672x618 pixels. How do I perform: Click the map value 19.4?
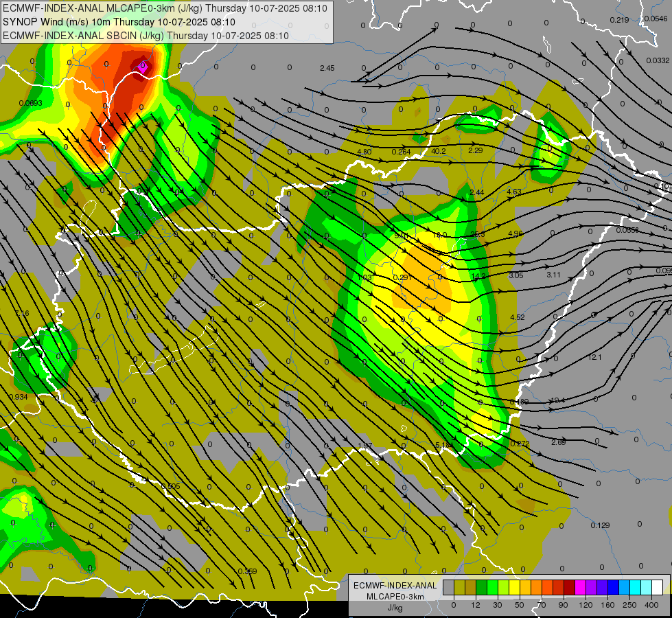tap(557, 400)
